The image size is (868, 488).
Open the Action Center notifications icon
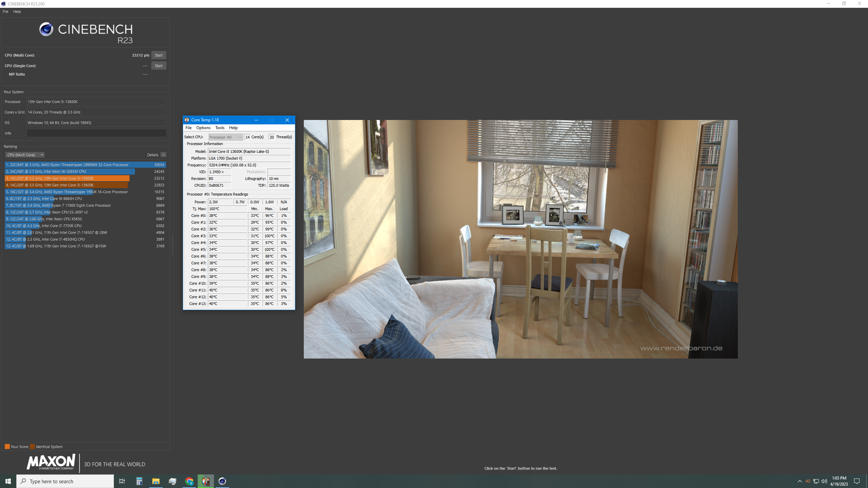(857, 481)
